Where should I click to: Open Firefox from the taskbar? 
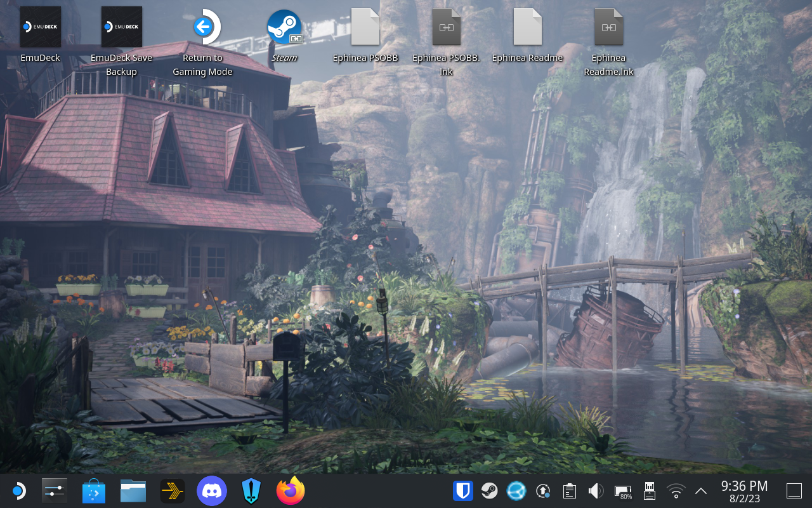291,491
